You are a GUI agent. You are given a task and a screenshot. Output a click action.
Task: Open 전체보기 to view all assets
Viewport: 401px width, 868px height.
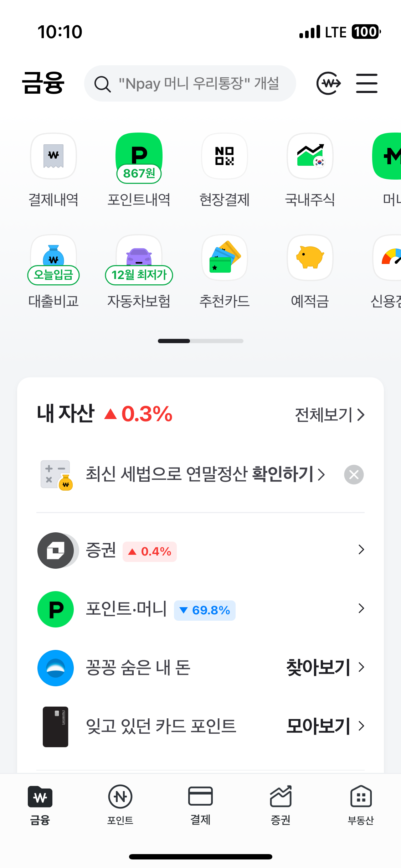point(329,415)
